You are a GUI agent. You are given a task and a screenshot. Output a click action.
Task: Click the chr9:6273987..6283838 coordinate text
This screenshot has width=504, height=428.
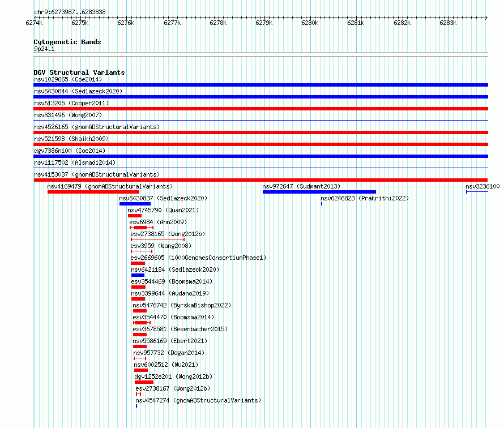70,12
